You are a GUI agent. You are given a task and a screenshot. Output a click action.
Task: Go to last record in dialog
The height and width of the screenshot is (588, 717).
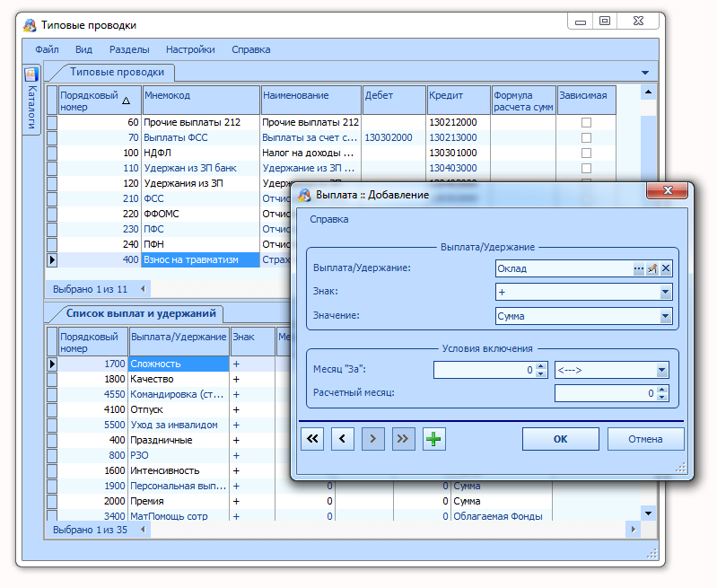[x=403, y=439]
